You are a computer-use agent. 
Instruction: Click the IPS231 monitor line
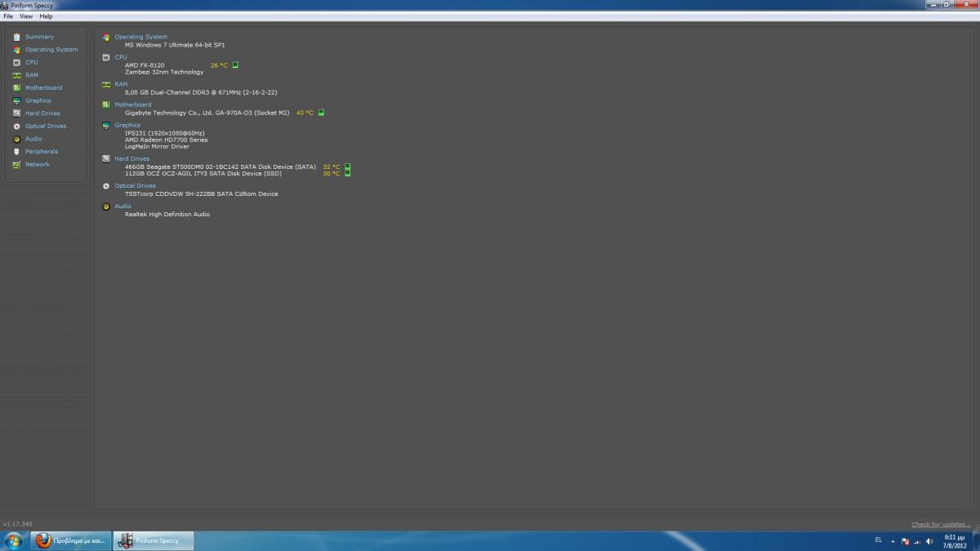[x=165, y=133]
